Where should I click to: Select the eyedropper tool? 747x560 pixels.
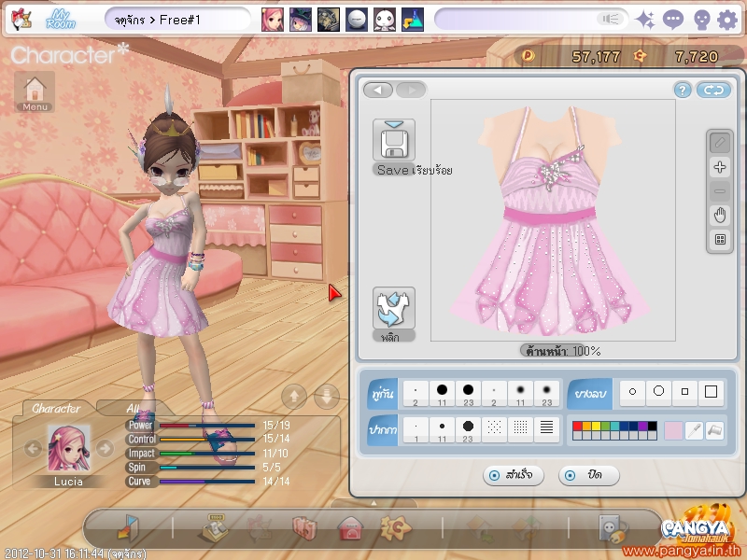(694, 430)
